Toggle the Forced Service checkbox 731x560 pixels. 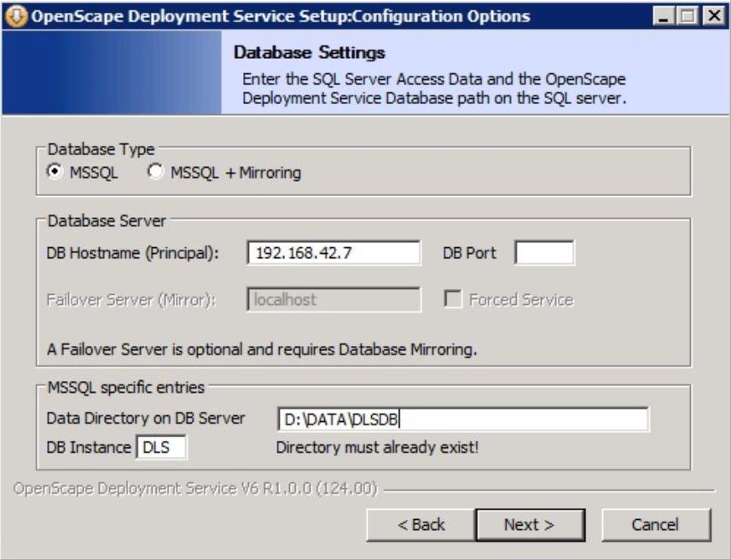(x=453, y=299)
